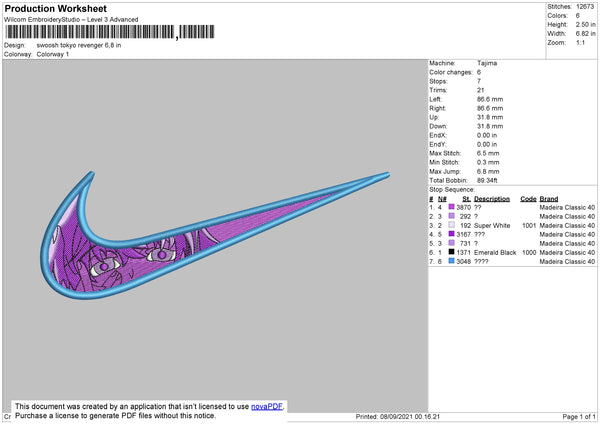Screen dimensions: 600x424
Task: Click the Stitches value 12673
Action: tap(585, 7)
